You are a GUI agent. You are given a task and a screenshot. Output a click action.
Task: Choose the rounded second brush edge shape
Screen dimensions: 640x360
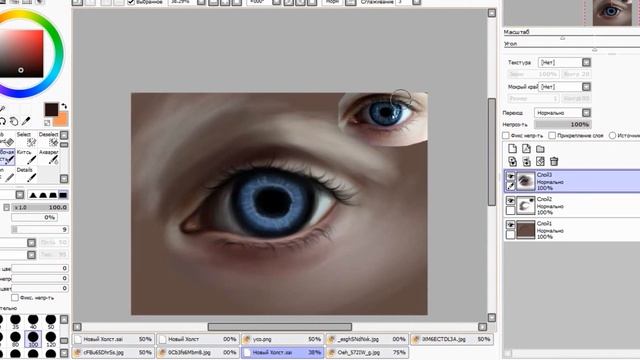click(43, 195)
